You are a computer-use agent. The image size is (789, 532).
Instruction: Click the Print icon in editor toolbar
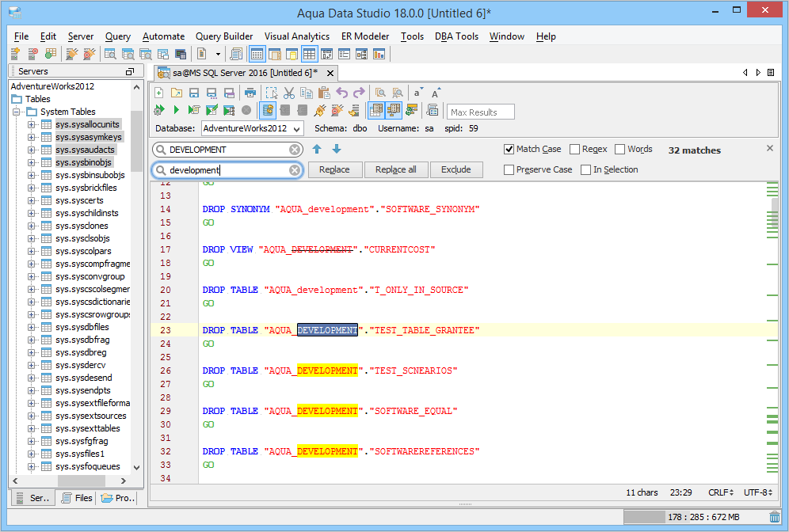(x=250, y=93)
